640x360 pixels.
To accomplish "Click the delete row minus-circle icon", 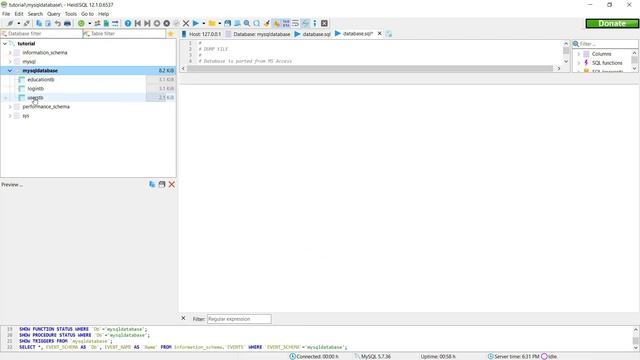I will click(x=167, y=24).
